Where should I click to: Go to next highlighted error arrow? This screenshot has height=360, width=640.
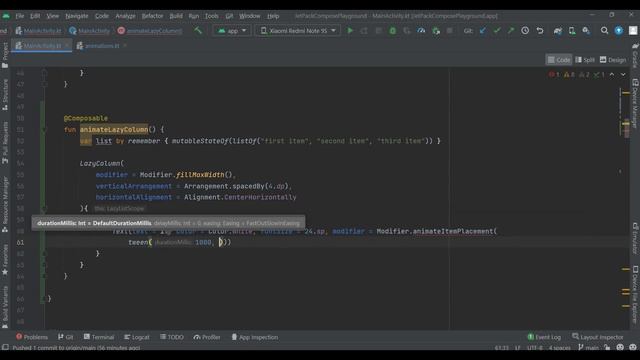623,74
